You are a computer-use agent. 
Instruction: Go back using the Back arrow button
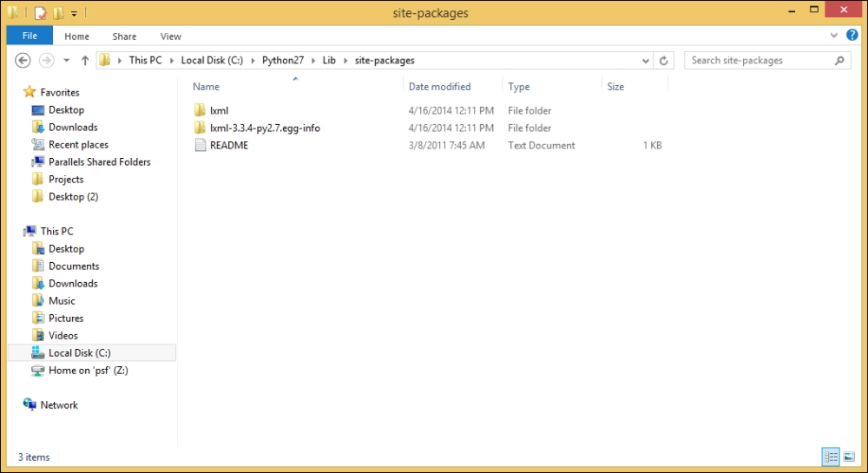click(23, 60)
